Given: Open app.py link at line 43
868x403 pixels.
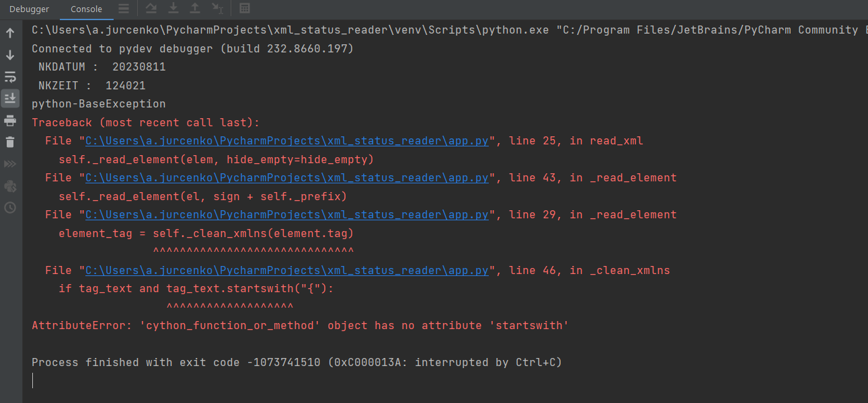Looking at the screenshot, I should click(x=287, y=178).
